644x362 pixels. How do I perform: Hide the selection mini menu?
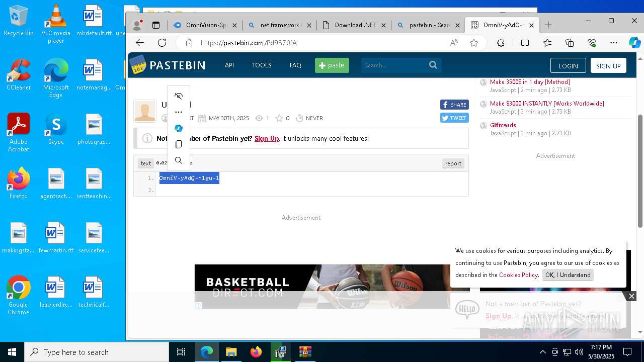[x=178, y=96]
